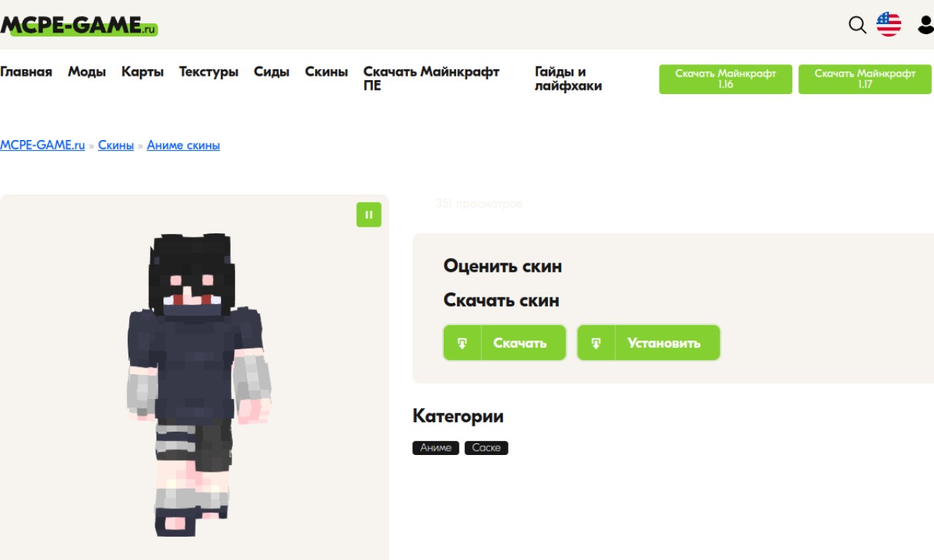Open the user account profile icon
This screenshot has width=934, height=560.
(x=925, y=25)
